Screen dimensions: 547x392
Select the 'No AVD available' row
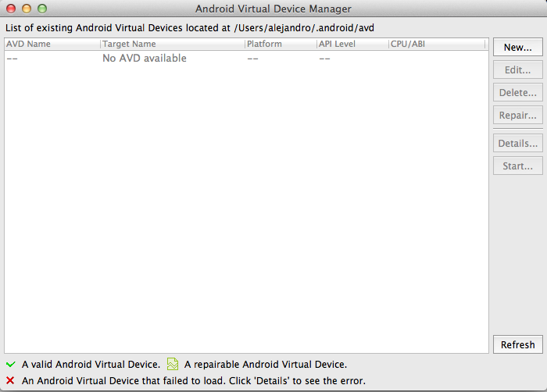tap(246, 59)
